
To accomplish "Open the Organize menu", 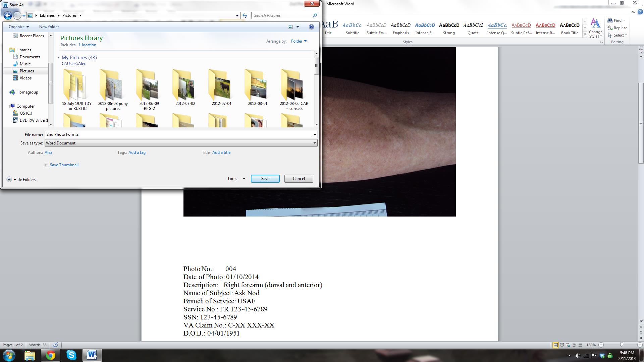I will coord(19,27).
